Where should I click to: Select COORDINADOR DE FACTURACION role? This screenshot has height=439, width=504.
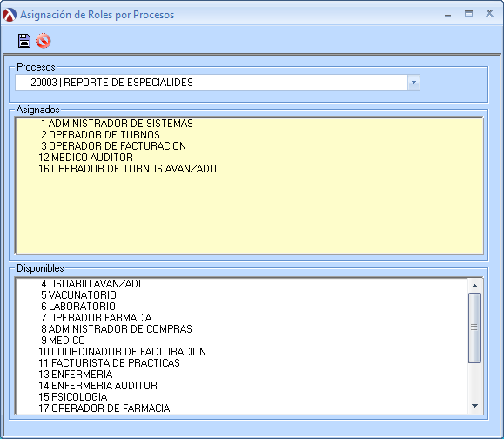tap(122, 352)
